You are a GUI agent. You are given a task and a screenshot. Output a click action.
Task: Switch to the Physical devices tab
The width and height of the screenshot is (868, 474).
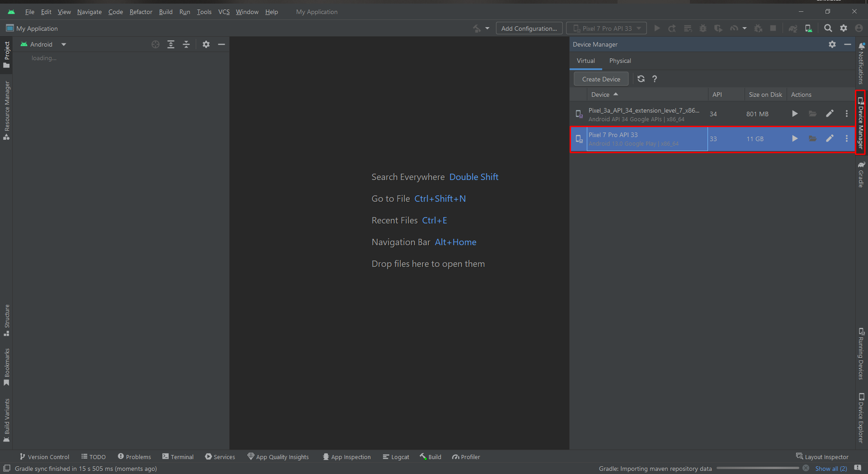(620, 61)
